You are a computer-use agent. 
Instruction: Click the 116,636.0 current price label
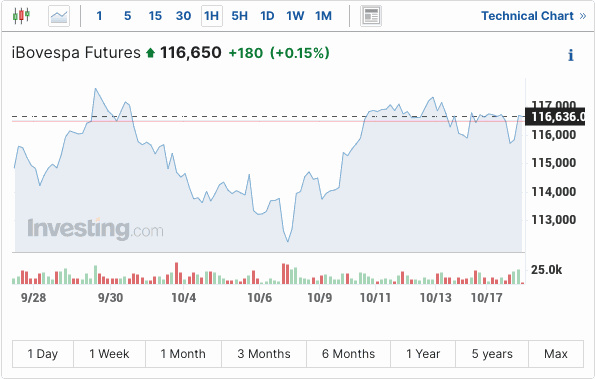click(x=555, y=117)
